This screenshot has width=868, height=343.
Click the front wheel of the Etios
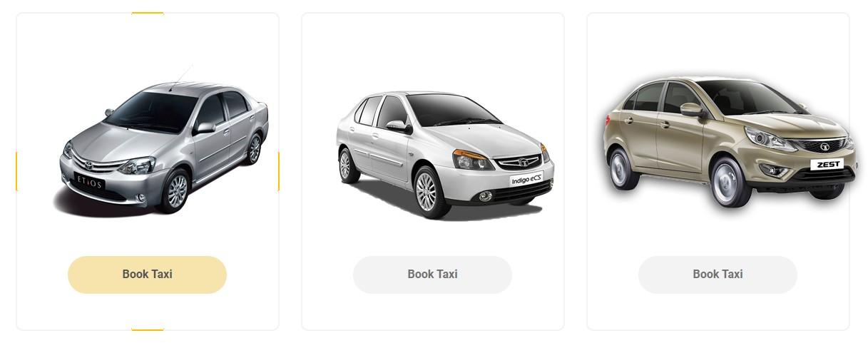tap(175, 190)
